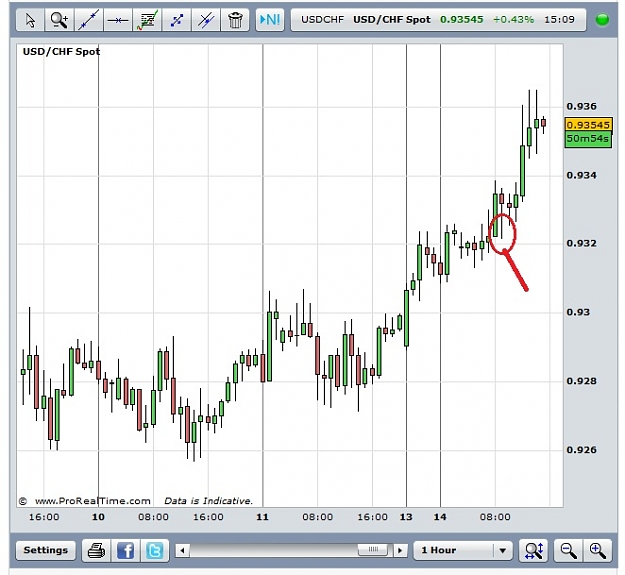Click the 0.936 price axis label
Screen dimensions: 625x575
(582, 106)
